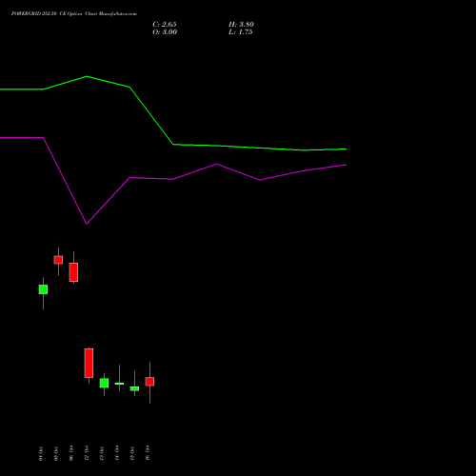Click the 16 Oct date label

(148, 453)
